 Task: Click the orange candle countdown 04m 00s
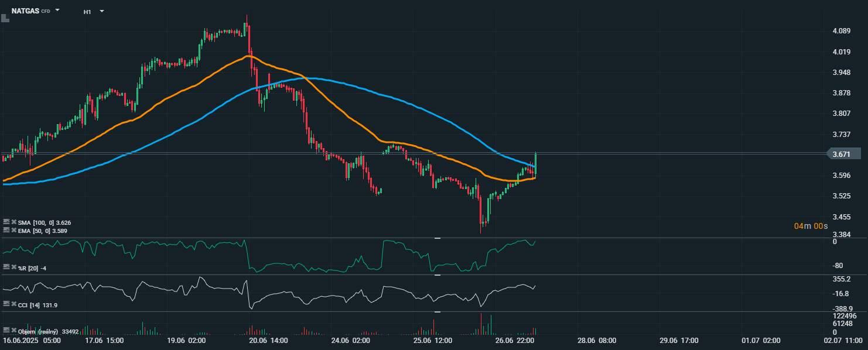pos(811,226)
